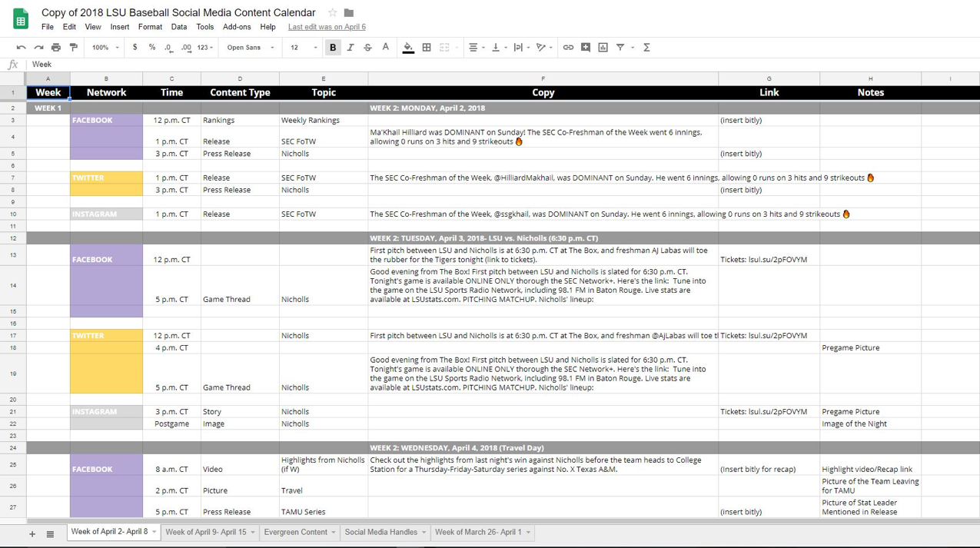Click the print icon
980x548 pixels.
56,48
